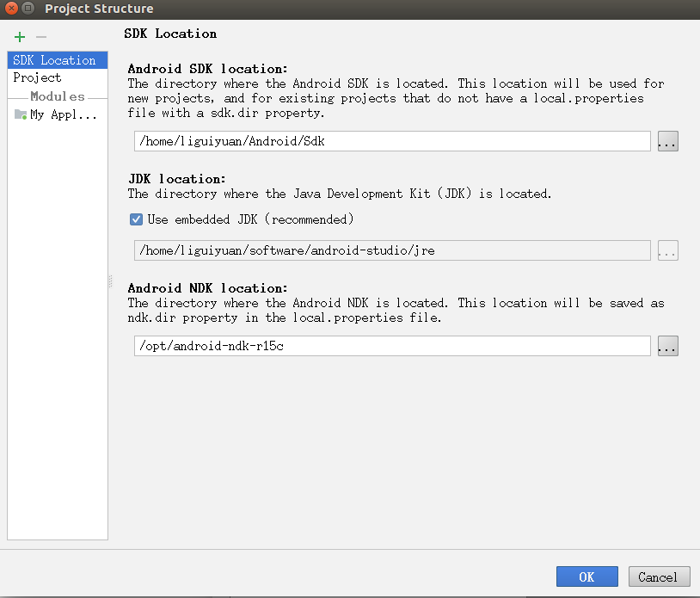Click the NDK path field /opt/android-ndk-r15c
Image resolution: width=700 pixels, height=598 pixels.
pyautogui.click(x=391, y=346)
